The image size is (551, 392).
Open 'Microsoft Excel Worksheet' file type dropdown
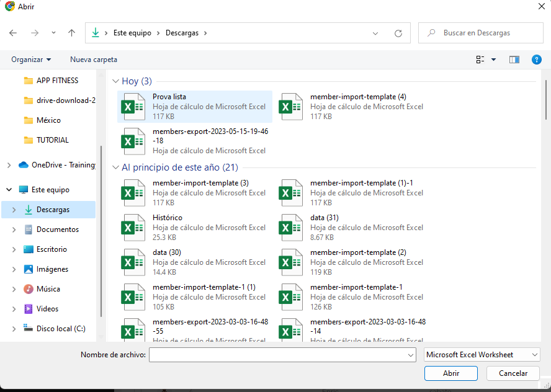pyautogui.click(x=482, y=355)
